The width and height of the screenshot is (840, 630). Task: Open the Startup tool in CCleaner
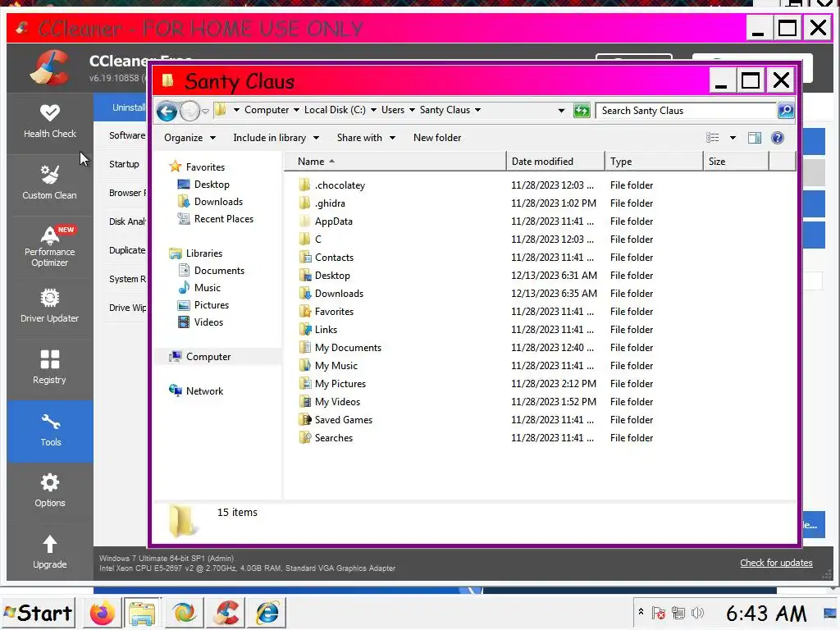click(x=124, y=164)
